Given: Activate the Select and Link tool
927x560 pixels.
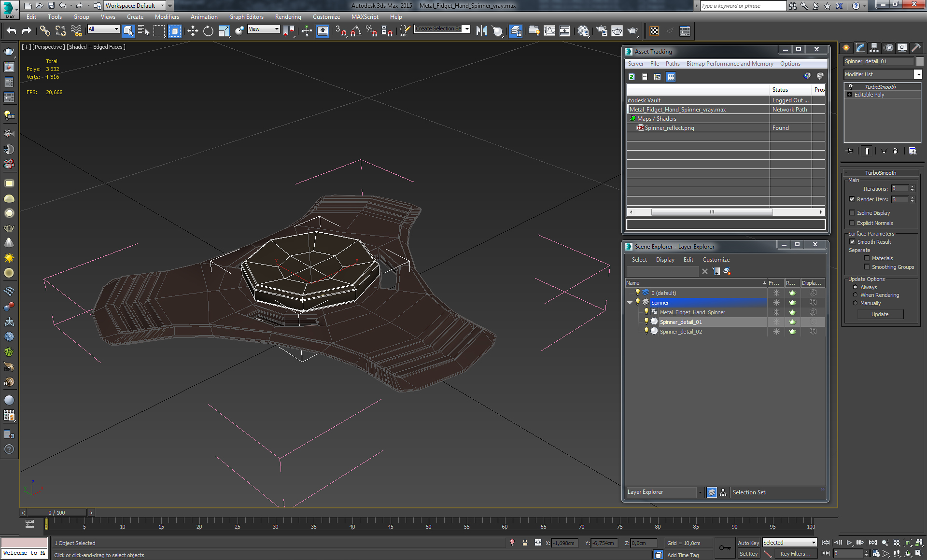Looking at the screenshot, I should tap(44, 31).
